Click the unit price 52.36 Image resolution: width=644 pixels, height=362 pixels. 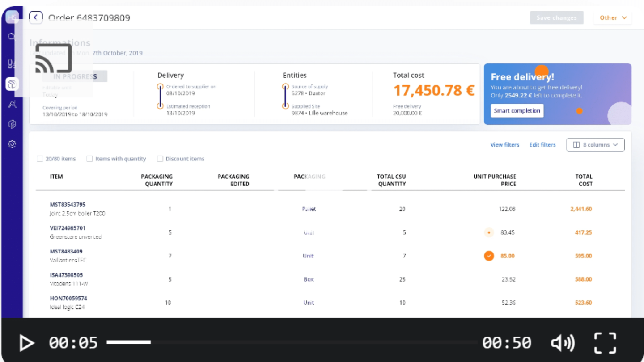coord(508,303)
